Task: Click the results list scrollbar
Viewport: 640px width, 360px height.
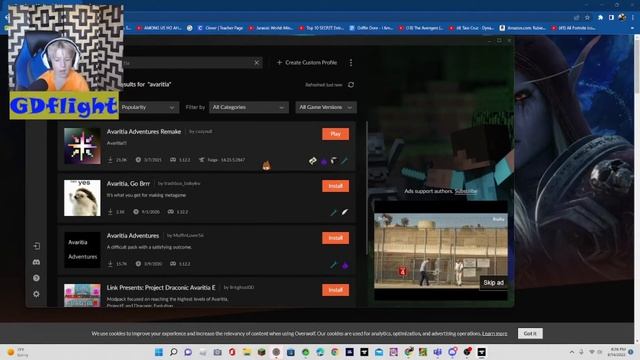Action: 367,188
